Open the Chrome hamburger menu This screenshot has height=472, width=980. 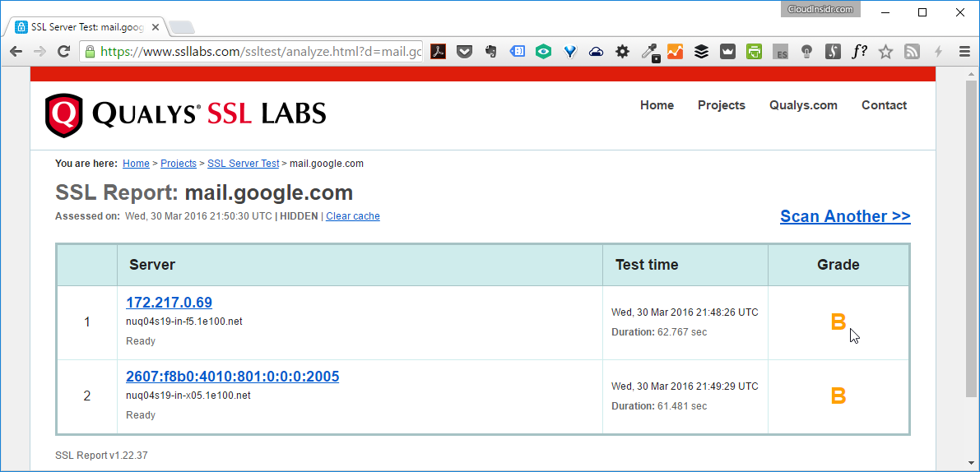click(x=964, y=52)
